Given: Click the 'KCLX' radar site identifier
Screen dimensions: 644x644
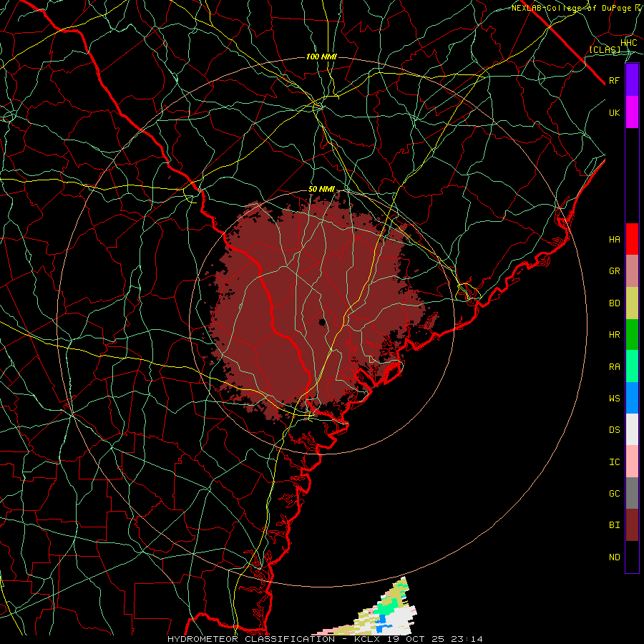Looking at the screenshot, I should pyautogui.click(x=366, y=639).
